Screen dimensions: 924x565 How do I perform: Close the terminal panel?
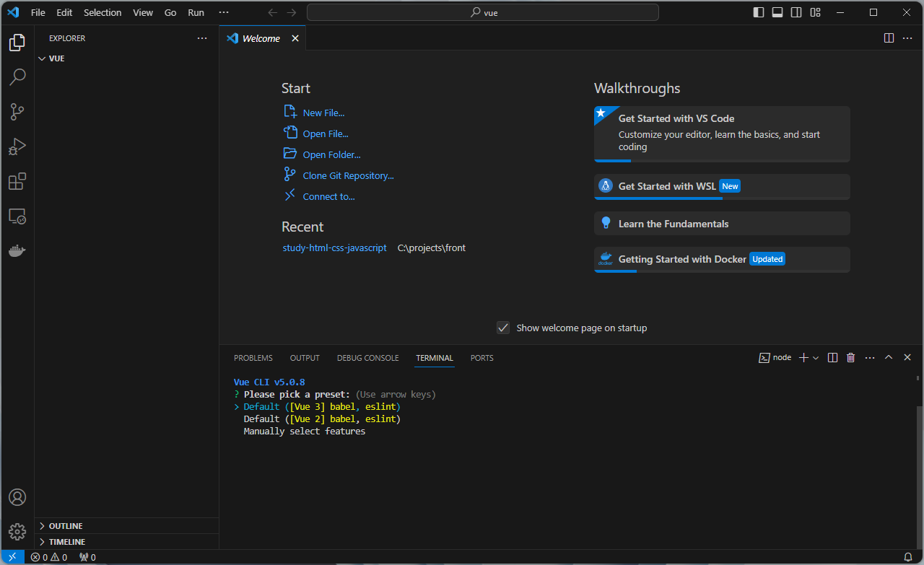pos(907,358)
